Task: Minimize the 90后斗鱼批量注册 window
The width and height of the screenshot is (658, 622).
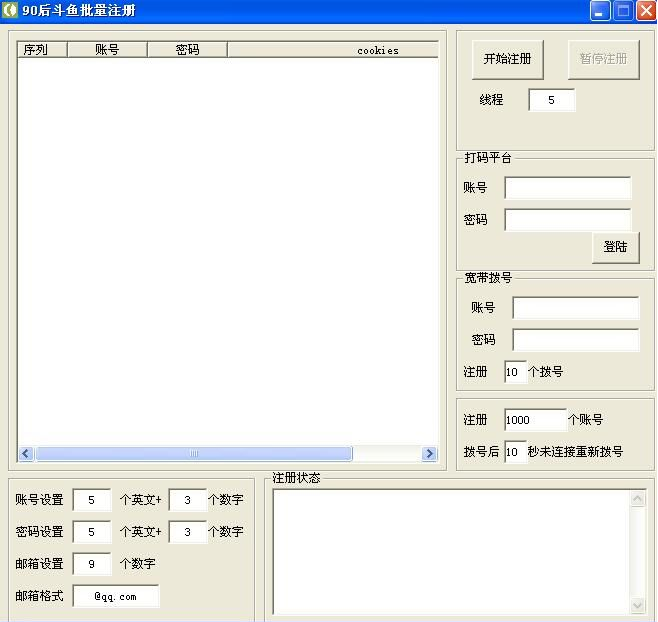Action: tap(600, 11)
